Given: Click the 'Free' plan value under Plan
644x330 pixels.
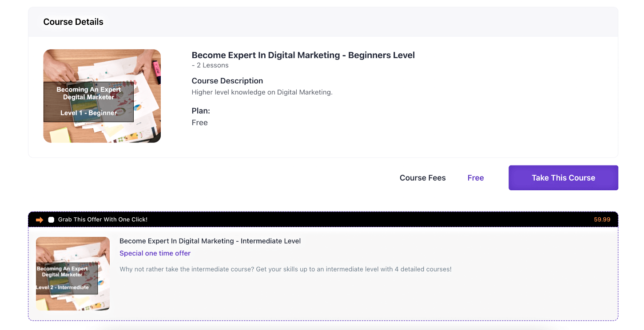Looking at the screenshot, I should pyautogui.click(x=200, y=122).
